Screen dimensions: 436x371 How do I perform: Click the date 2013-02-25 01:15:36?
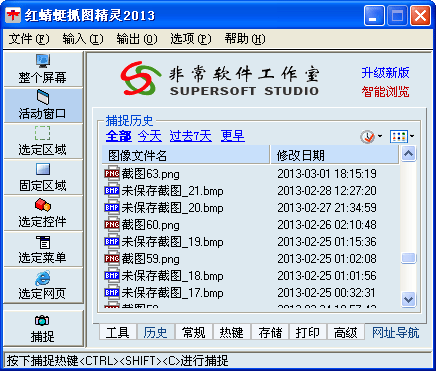(x=327, y=242)
